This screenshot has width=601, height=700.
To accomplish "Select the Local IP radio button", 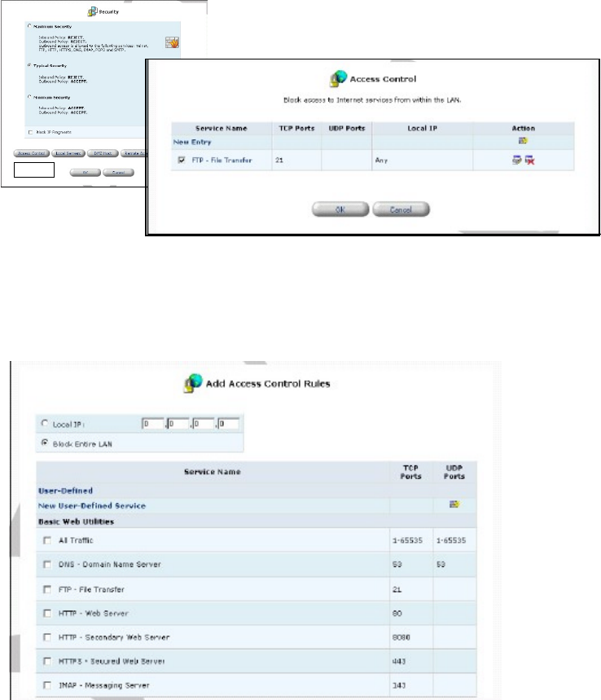I will click(x=45, y=423).
